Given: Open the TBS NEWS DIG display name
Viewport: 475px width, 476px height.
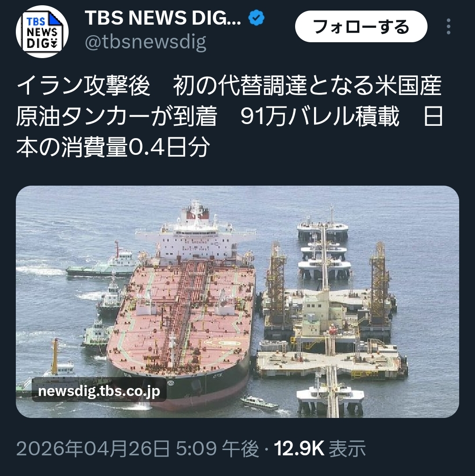Looking at the screenshot, I should pos(163,18).
